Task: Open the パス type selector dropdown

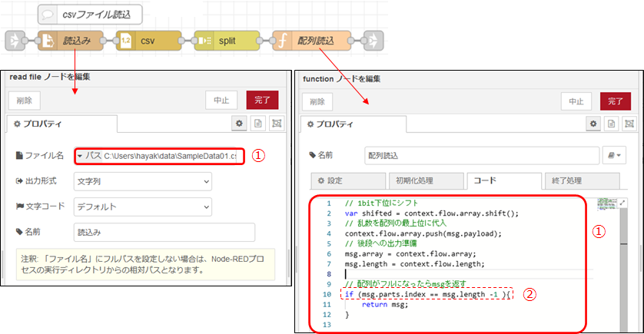Action: click(x=89, y=156)
